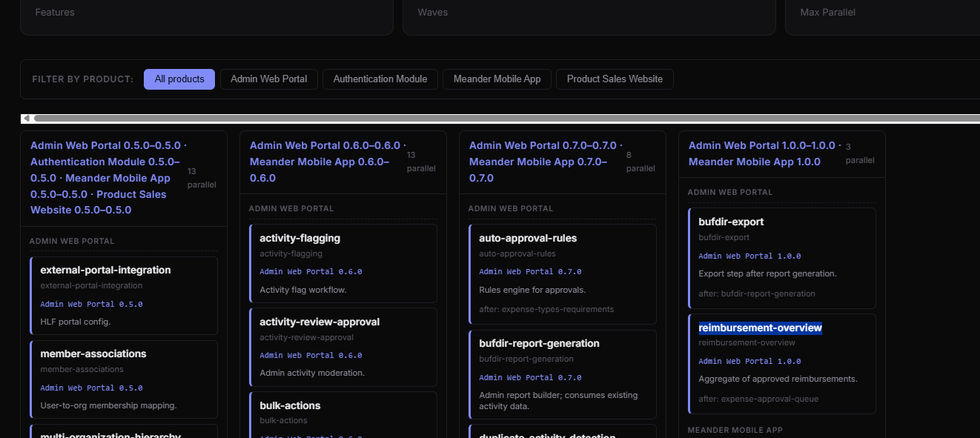
Task: Click the Features stat card label
Action: tap(55, 13)
